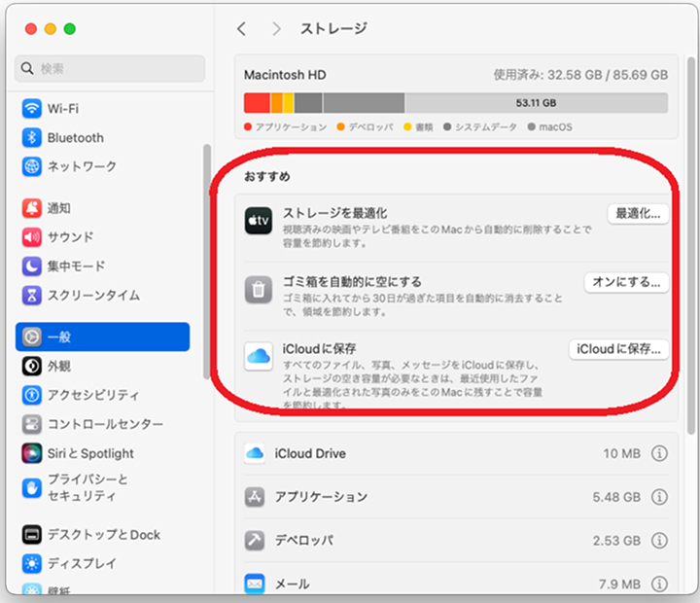Click the main pane scrollbar
Viewport: 700px width, 603px height.
(691, 246)
